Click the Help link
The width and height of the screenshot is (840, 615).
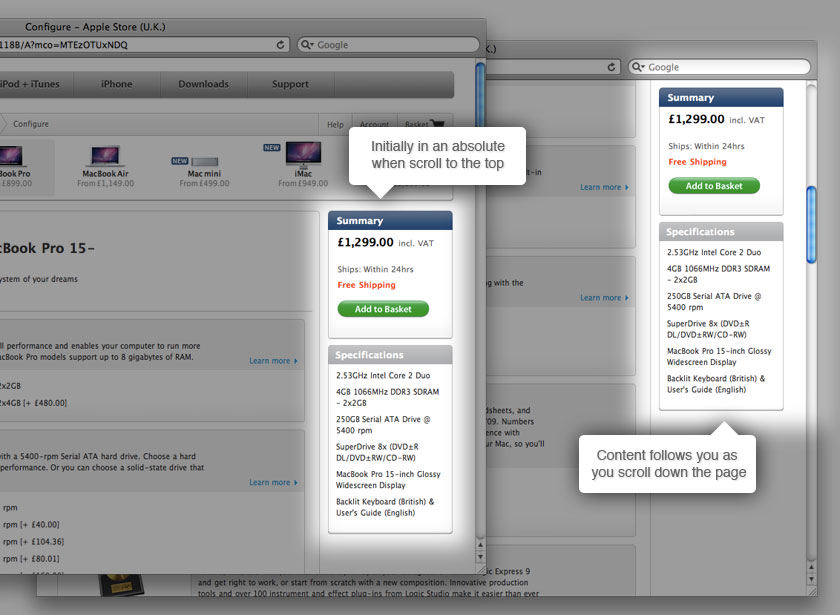click(335, 124)
